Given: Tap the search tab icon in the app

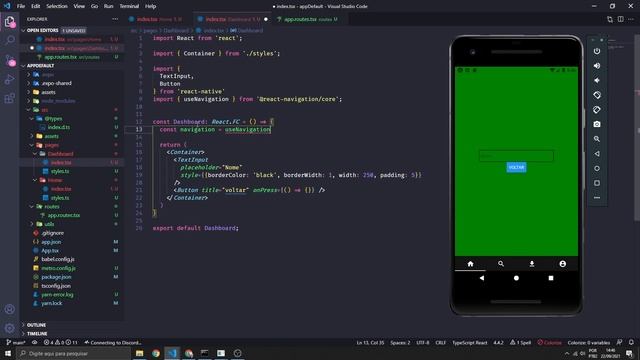Looking at the screenshot, I should [x=501, y=264].
